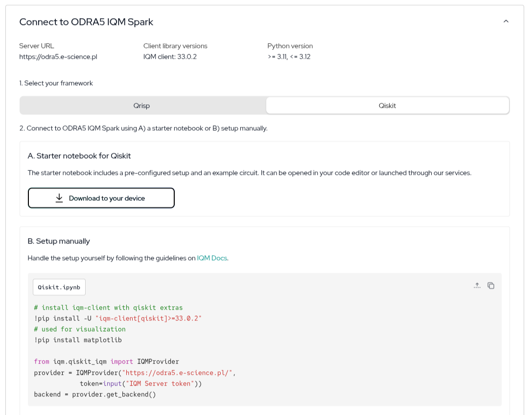Screen dimensions: 532x415
Task: Click the download glyph on Download to your device
Action: [59, 197]
